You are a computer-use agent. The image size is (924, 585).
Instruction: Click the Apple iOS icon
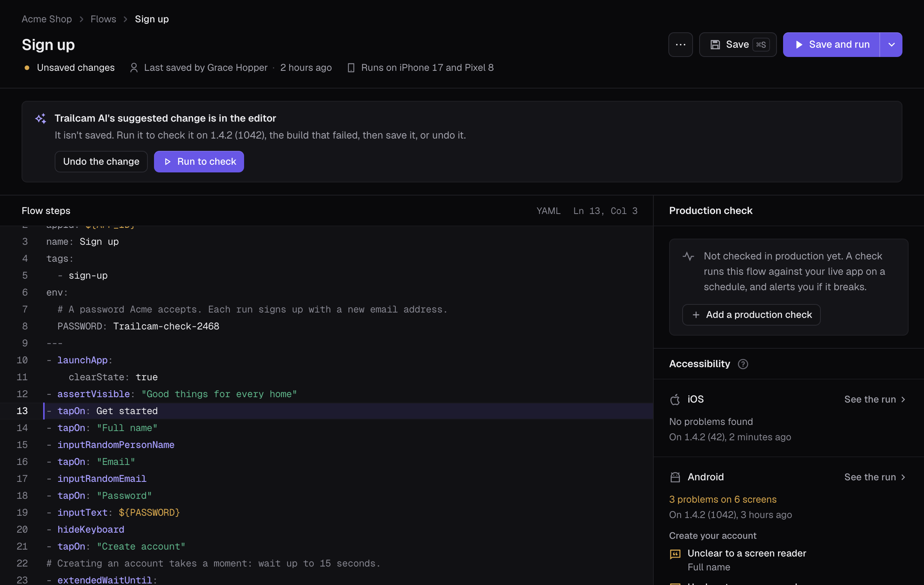click(x=675, y=399)
